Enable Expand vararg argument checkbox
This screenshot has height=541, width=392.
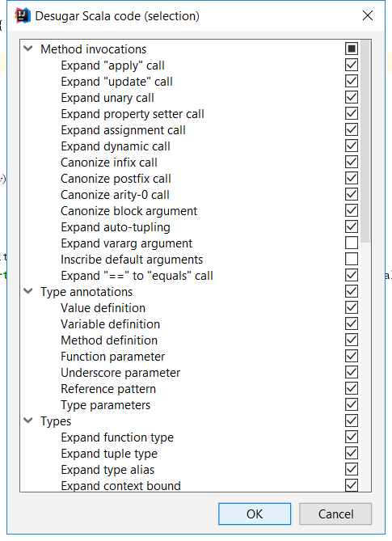click(352, 243)
